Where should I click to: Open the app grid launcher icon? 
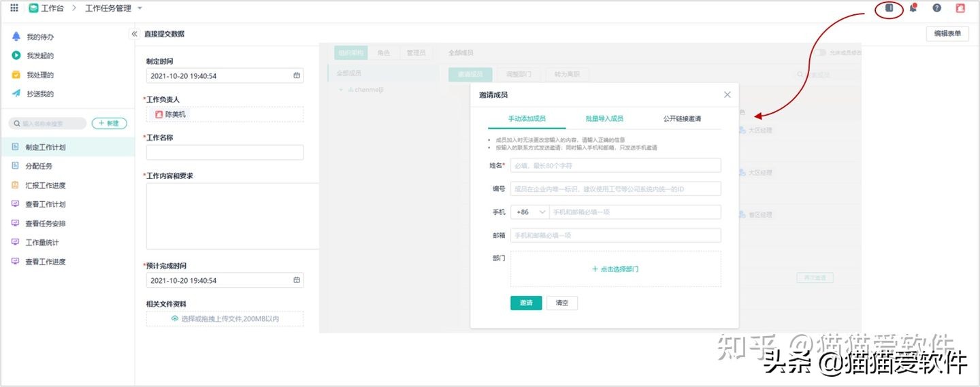tap(14, 8)
